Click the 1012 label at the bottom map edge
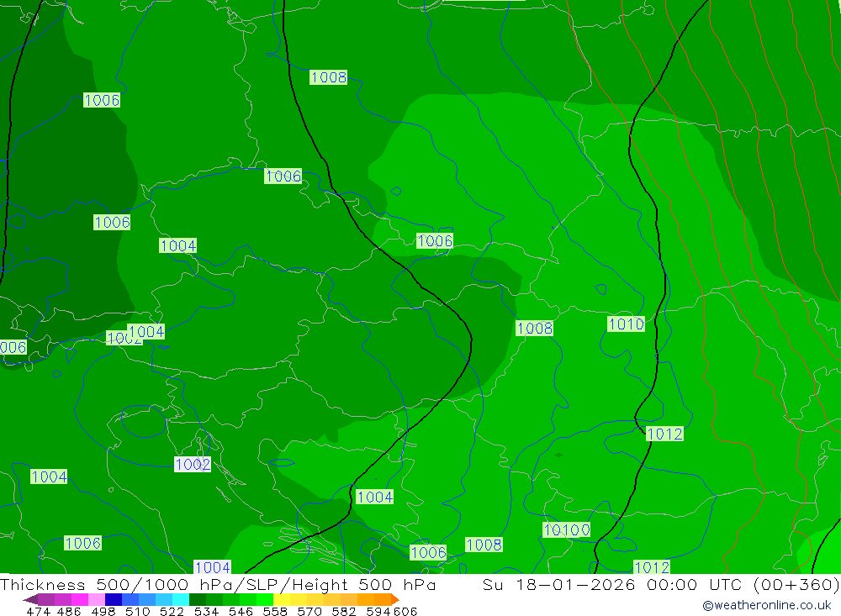Viewport: 841px width, 616px height. pos(652,567)
